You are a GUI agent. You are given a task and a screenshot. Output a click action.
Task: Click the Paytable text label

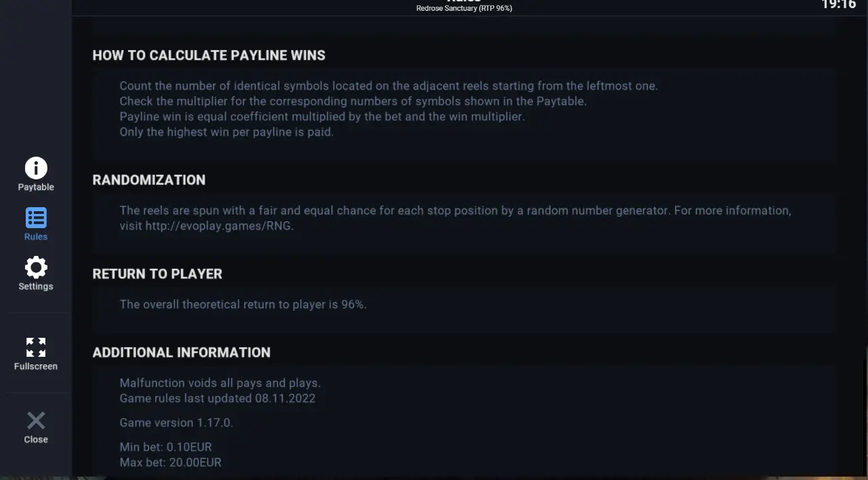36,187
